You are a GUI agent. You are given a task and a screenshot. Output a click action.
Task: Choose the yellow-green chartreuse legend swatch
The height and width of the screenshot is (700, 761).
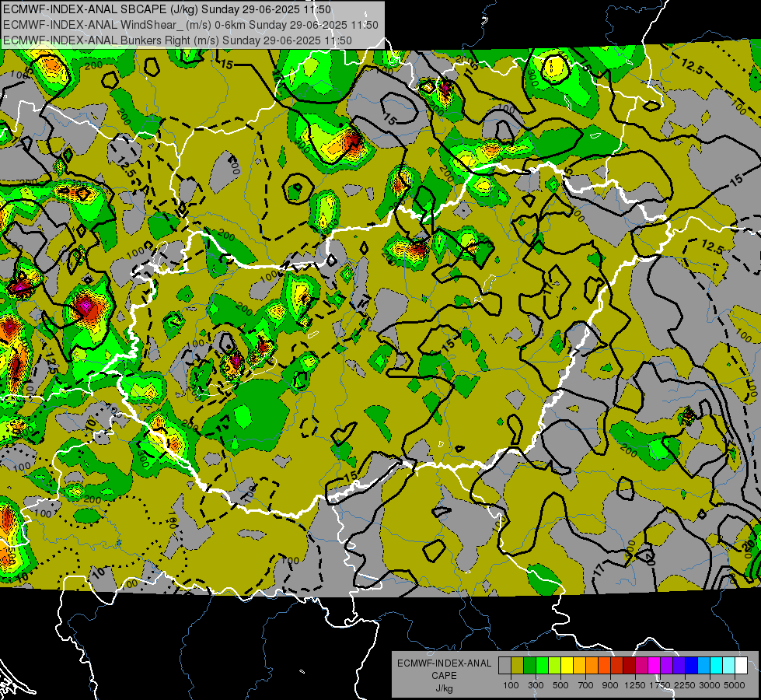(555, 666)
